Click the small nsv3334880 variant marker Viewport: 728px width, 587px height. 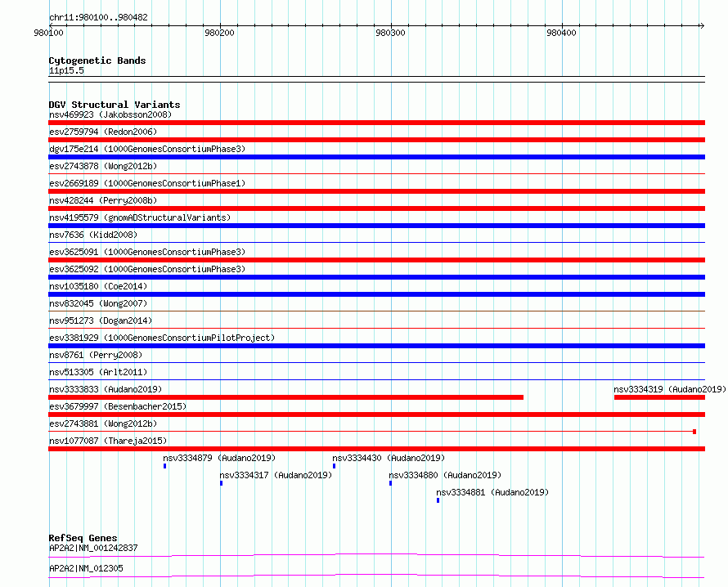(x=390, y=483)
